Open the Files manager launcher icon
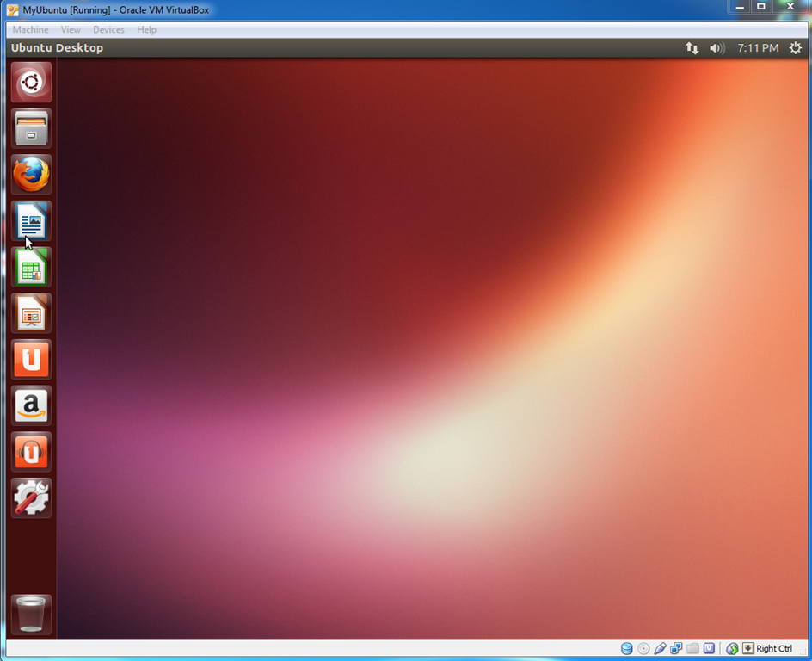812x661 pixels. point(31,128)
